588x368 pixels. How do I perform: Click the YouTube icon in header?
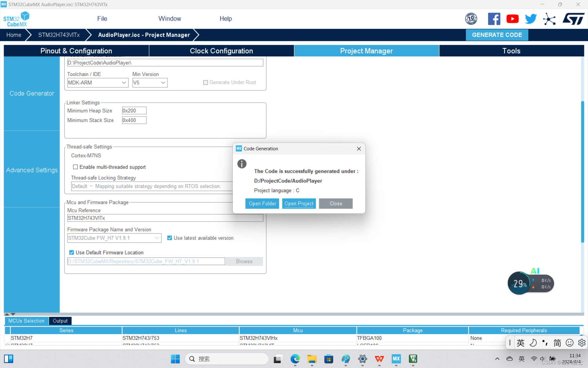(512, 19)
